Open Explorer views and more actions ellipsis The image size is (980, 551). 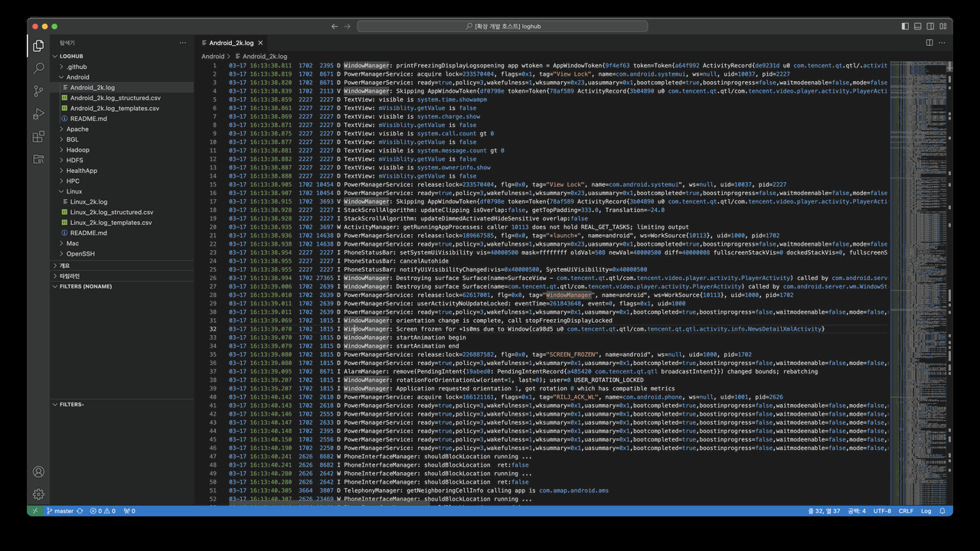(182, 43)
